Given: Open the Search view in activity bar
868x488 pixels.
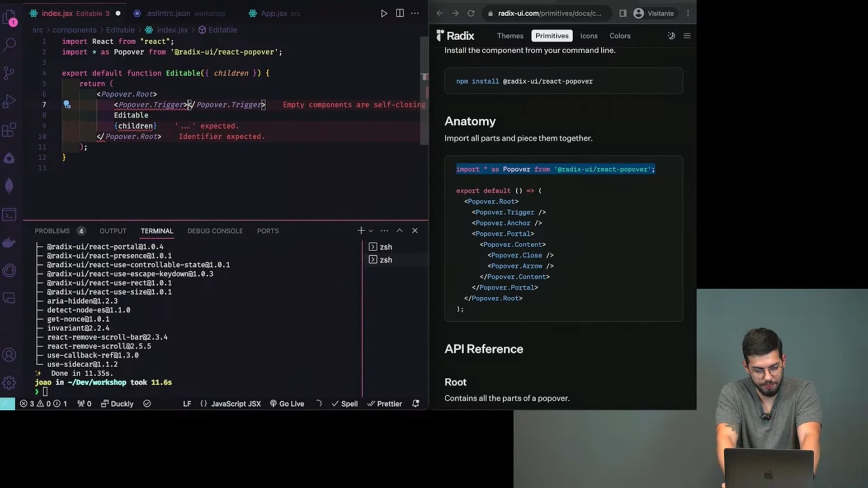Looking at the screenshot, I should pos(9,44).
